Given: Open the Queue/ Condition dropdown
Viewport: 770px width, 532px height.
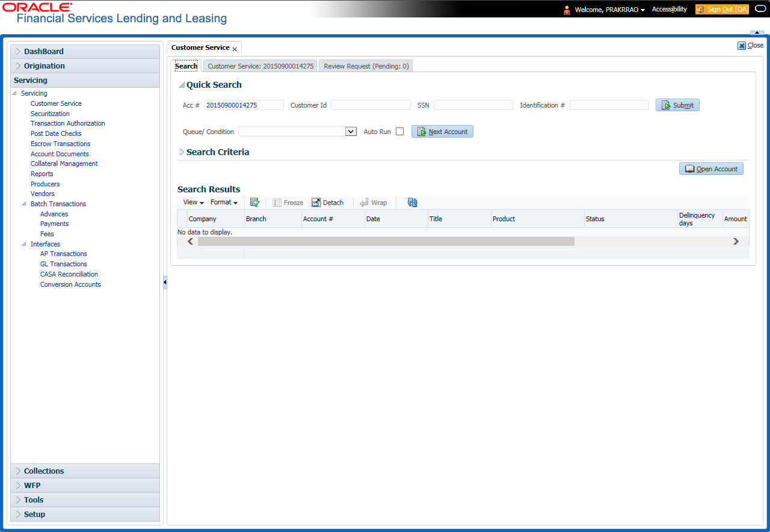Looking at the screenshot, I should tap(351, 132).
